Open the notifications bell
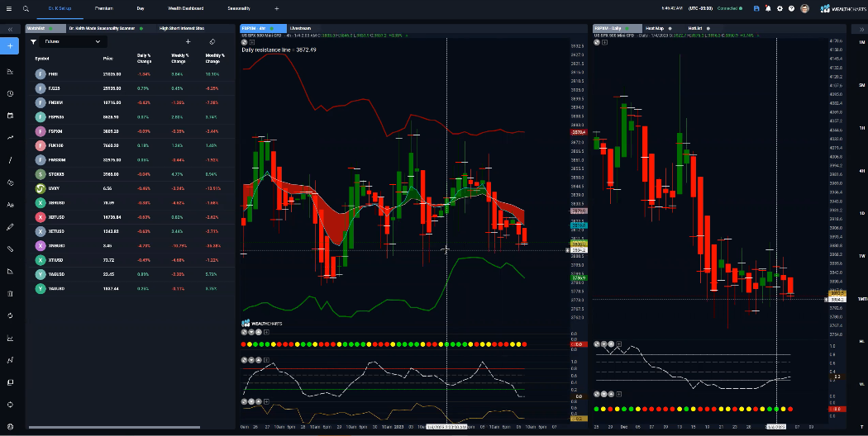This screenshot has width=868, height=436. (768, 9)
